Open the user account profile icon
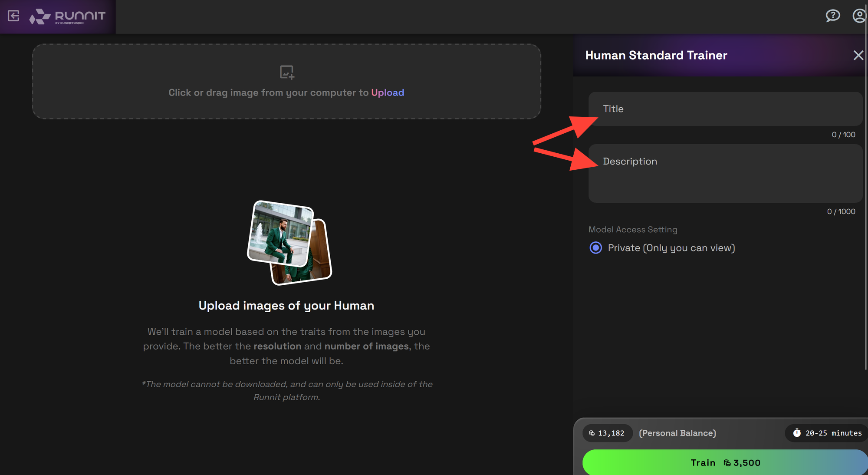This screenshot has height=475, width=868. click(x=859, y=16)
